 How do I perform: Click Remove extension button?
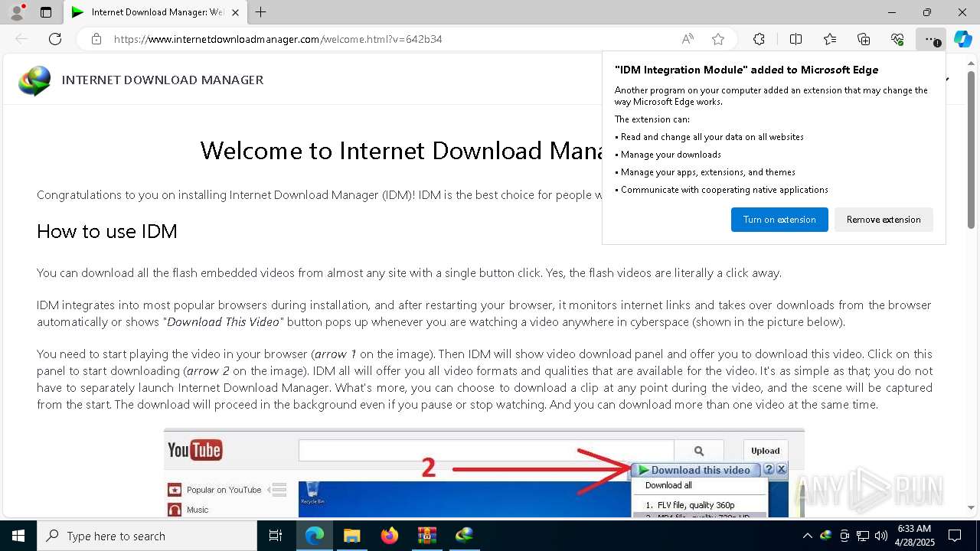coord(884,220)
